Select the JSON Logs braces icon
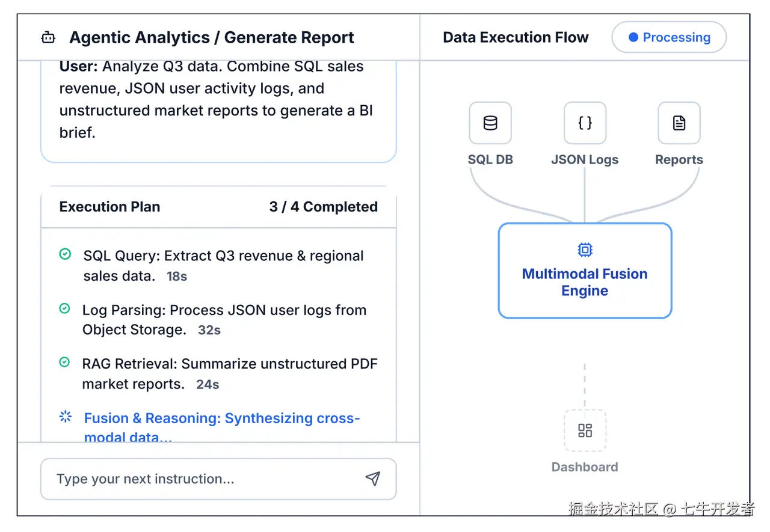This screenshot has width=770, height=532. [x=585, y=123]
